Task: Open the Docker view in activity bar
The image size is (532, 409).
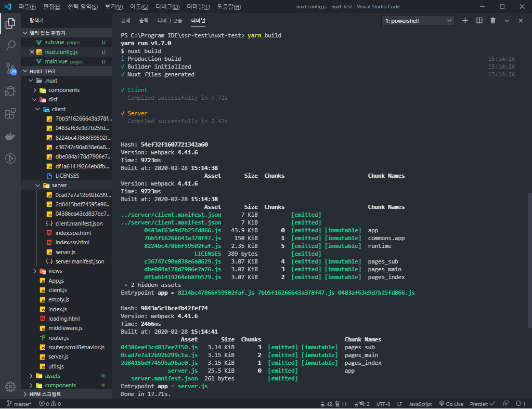Action: click(x=10, y=136)
